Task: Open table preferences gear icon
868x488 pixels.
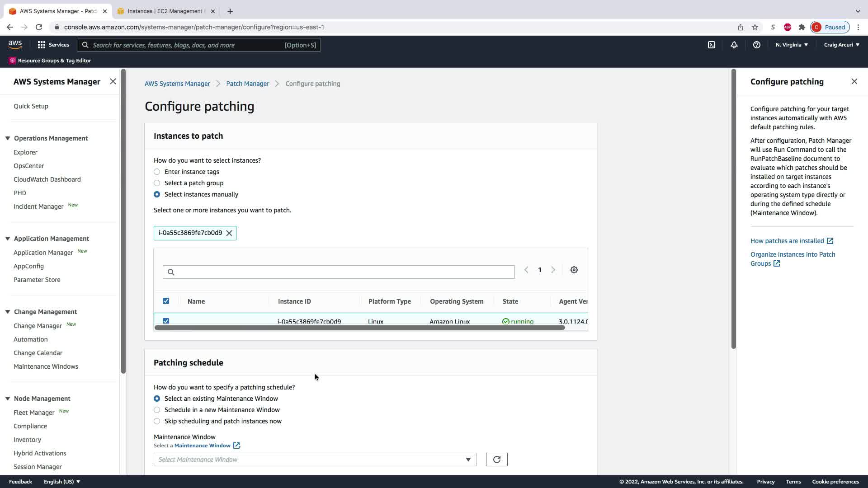Action: click(574, 270)
